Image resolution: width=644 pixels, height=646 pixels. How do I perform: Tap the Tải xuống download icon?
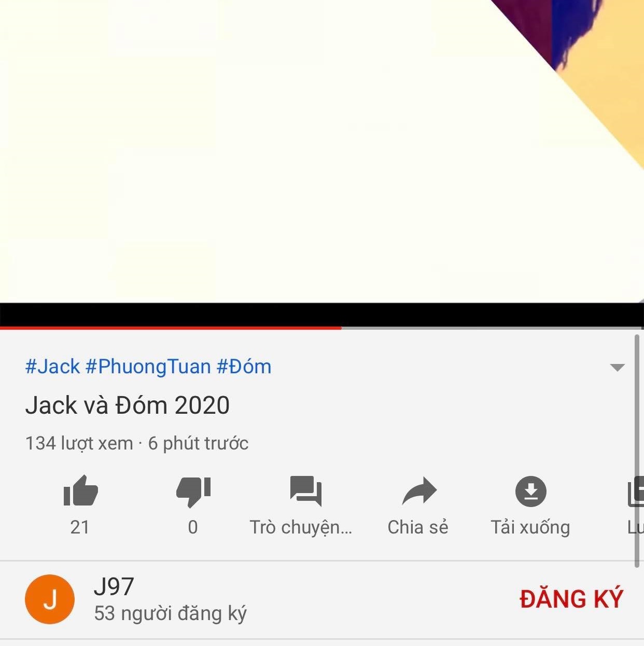click(531, 491)
